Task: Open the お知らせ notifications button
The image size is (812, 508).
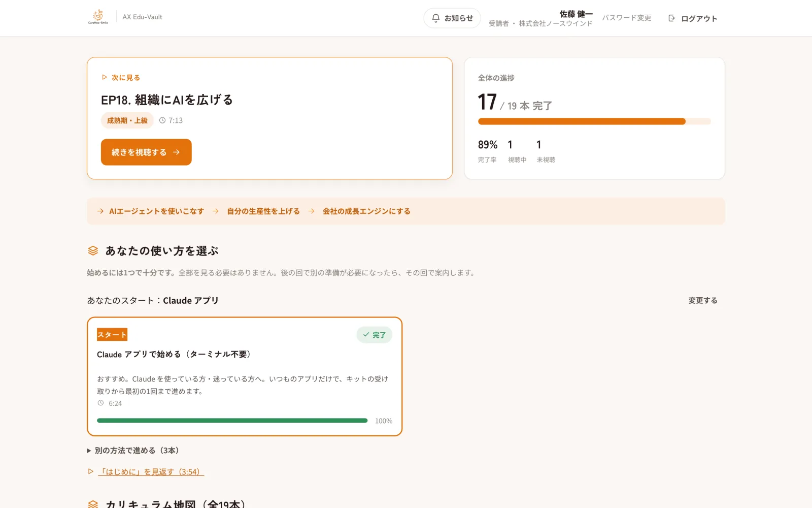Action: click(x=452, y=18)
